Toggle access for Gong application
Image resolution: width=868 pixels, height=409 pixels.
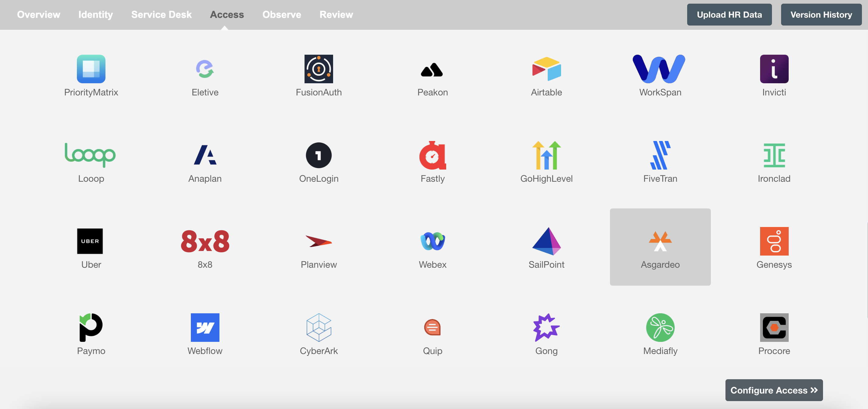(x=546, y=333)
